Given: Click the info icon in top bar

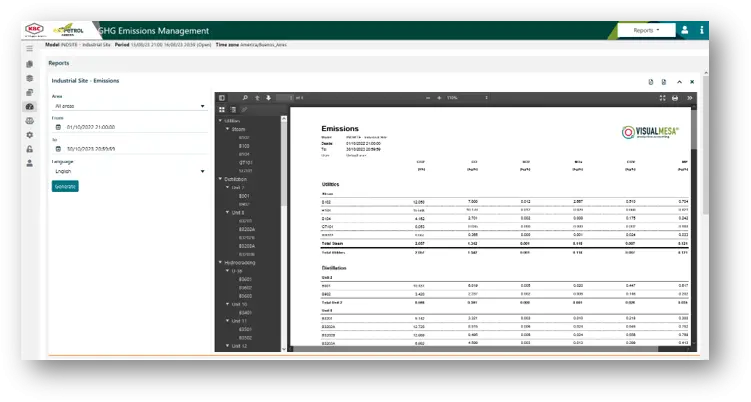Looking at the screenshot, I should click(702, 31).
